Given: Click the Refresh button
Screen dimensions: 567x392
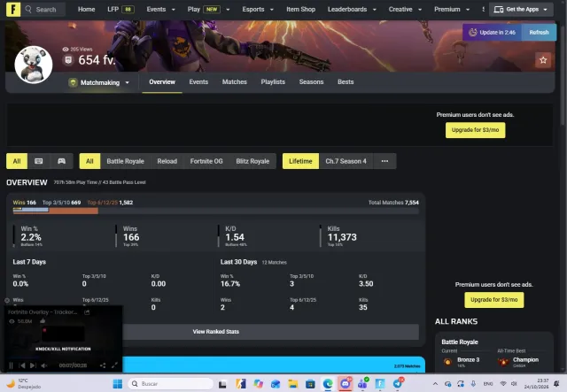Looking at the screenshot, I should [539, 33].
